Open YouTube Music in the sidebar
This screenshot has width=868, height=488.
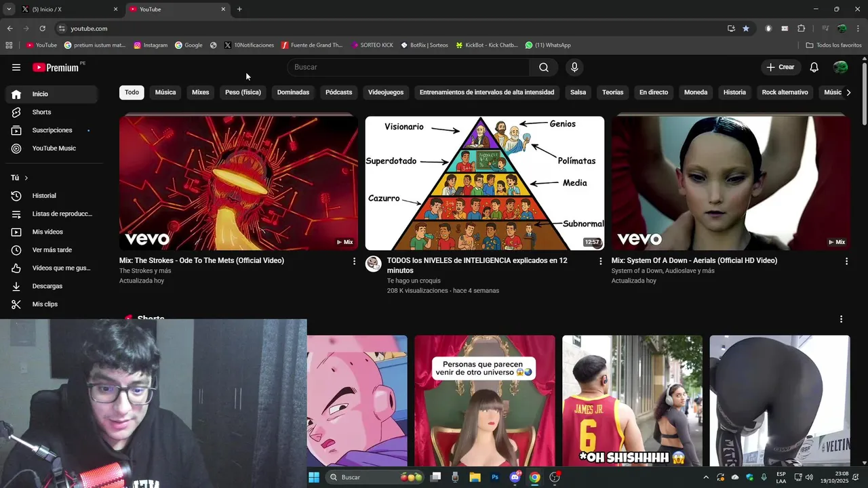click(x=52, y=148)
